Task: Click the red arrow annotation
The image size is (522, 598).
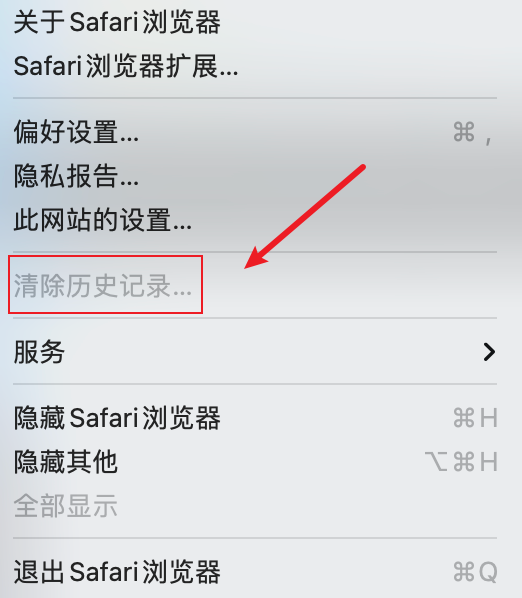Action: (305, 217)
